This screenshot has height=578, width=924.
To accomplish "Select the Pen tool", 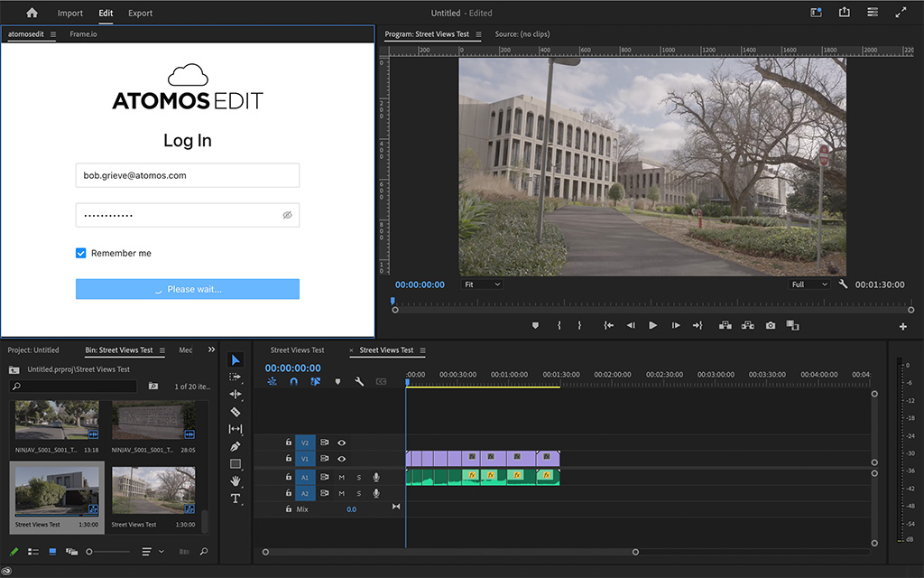I will [236, 446].
